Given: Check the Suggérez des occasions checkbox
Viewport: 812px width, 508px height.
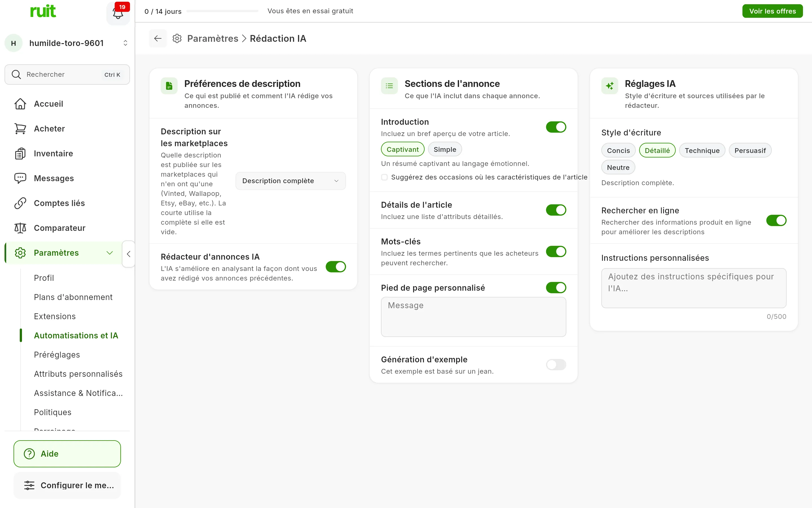Looking at the screenshot, I should [x=384, y=178].
